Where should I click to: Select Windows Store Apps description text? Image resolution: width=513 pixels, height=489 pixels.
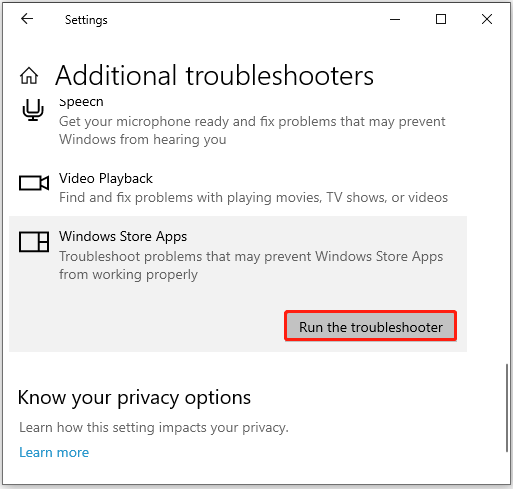251,265
